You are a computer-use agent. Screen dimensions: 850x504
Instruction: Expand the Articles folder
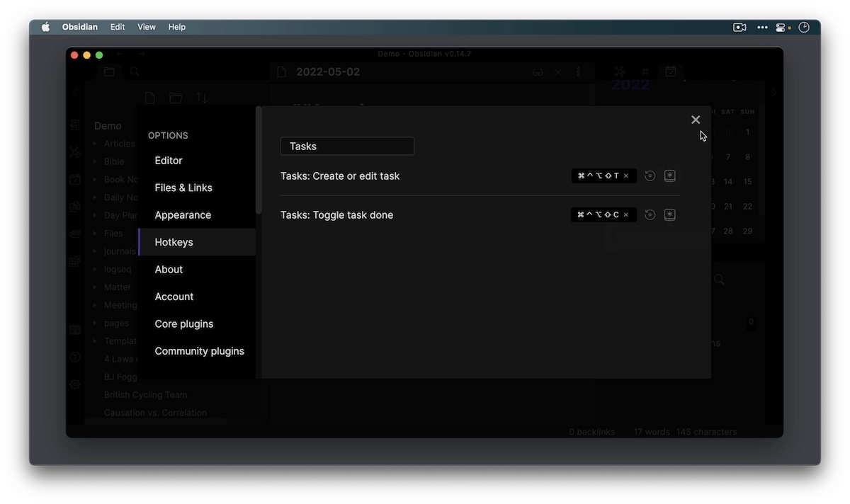(x=95, y=144)
